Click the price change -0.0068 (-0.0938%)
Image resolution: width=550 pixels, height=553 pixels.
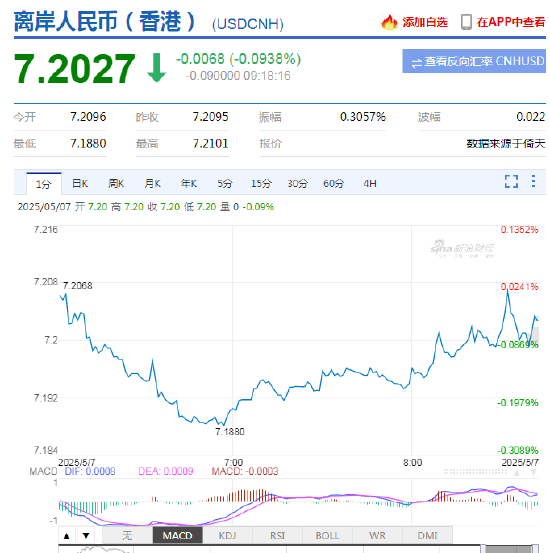click(238, 59)
